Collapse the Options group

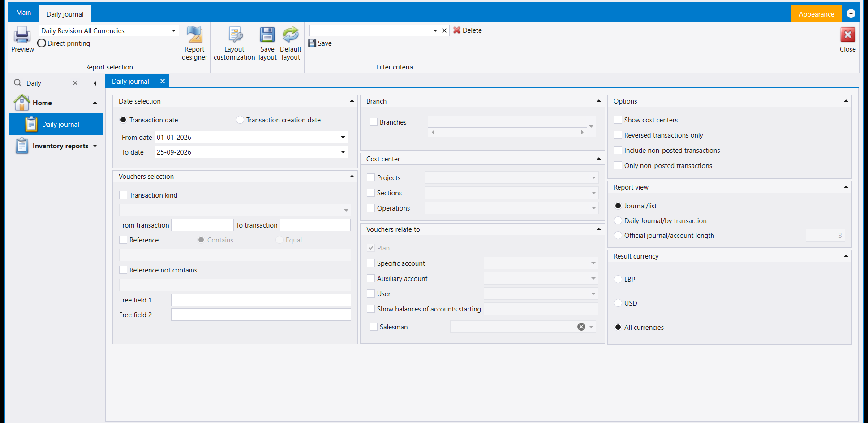tap(846, 101)
